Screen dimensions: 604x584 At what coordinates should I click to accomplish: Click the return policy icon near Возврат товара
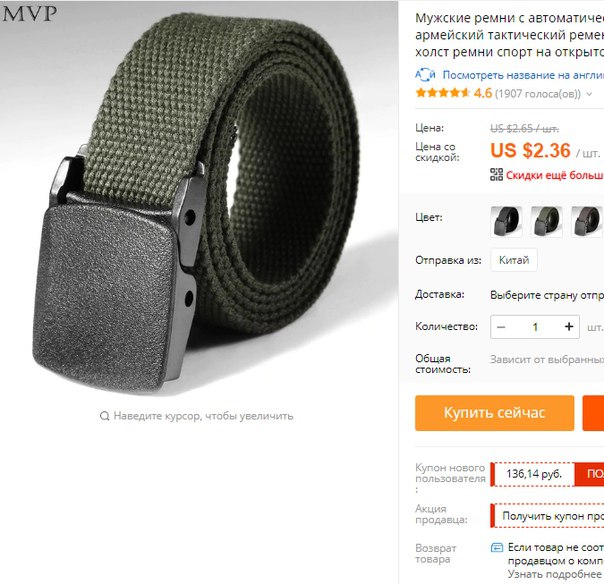coord(497,547)
